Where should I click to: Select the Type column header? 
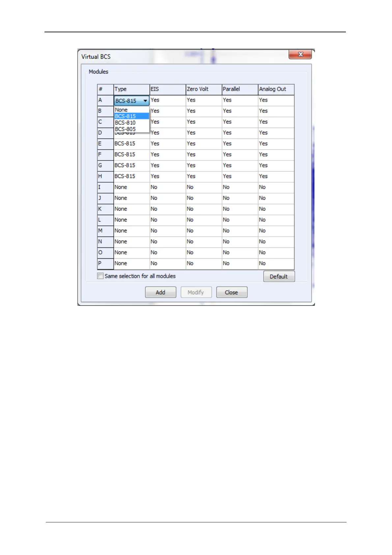point(132,89)
